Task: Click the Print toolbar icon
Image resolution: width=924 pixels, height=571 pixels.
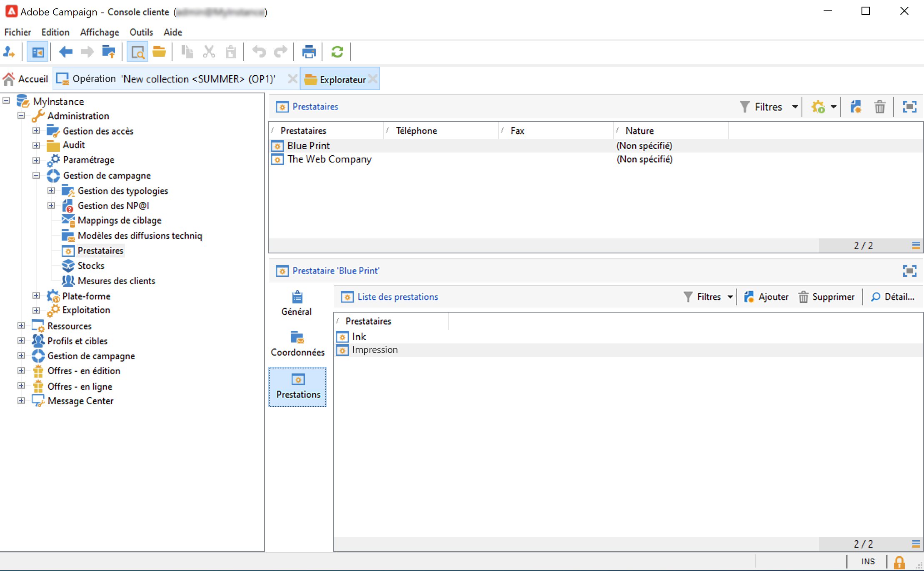Action: tap(309, 52)
